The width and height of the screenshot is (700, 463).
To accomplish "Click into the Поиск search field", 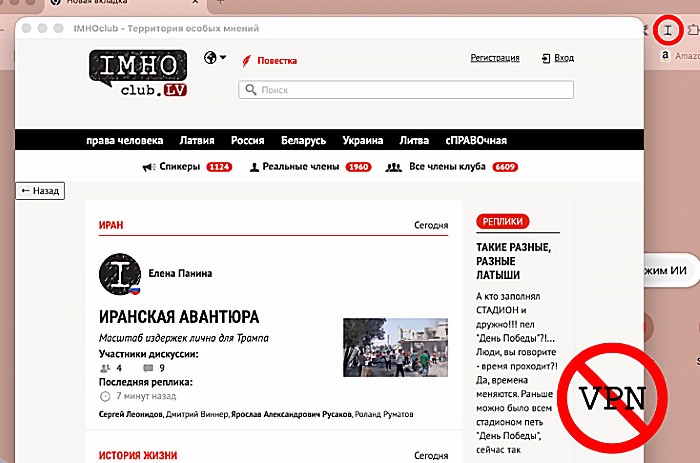I will 405,90.
